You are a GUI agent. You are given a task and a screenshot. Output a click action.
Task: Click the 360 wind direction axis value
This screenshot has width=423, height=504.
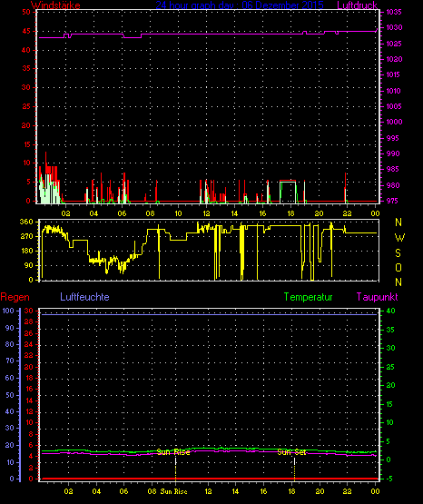coord(26,222)
